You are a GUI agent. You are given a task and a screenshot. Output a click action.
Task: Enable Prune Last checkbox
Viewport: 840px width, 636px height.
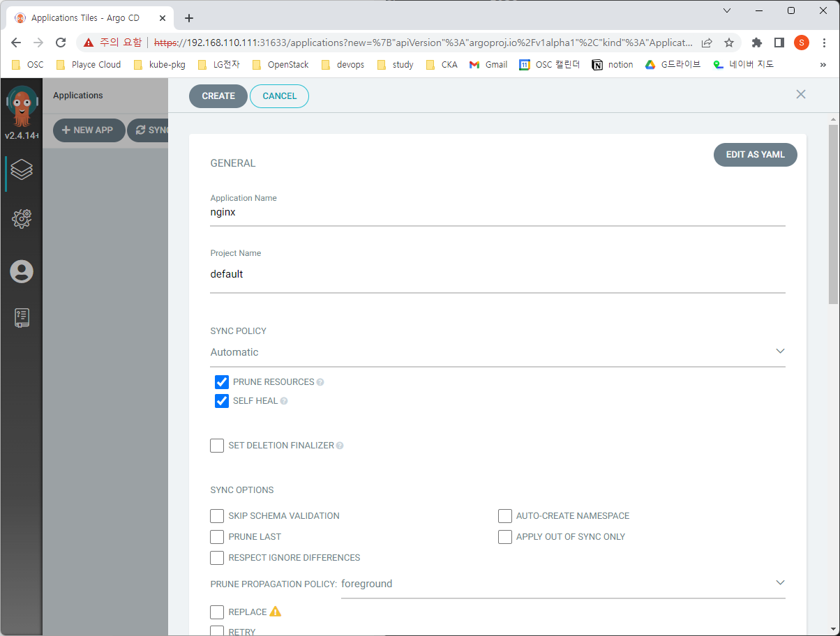(x=217, y=537)
